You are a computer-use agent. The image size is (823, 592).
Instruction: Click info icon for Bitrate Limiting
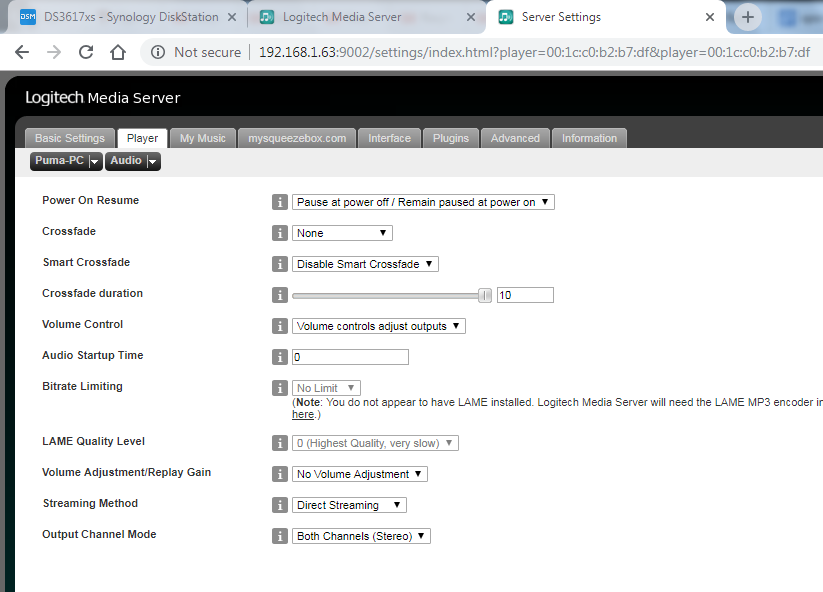pos(280,388)
